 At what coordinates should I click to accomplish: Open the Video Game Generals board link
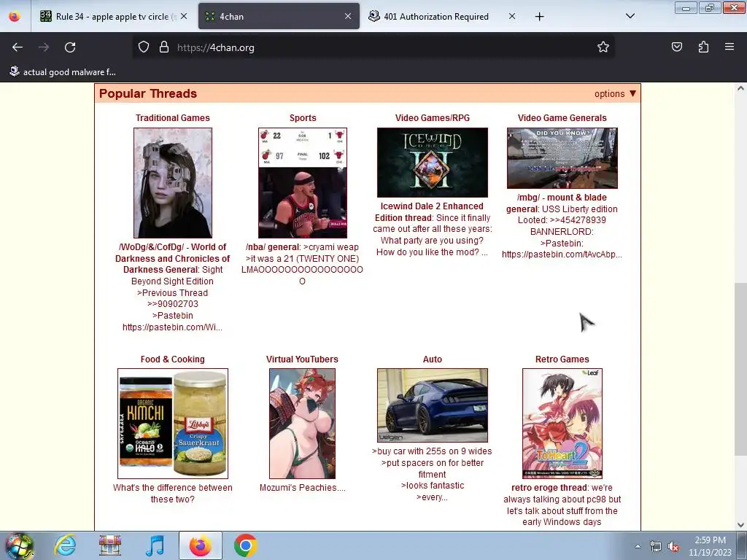[562, 118]
